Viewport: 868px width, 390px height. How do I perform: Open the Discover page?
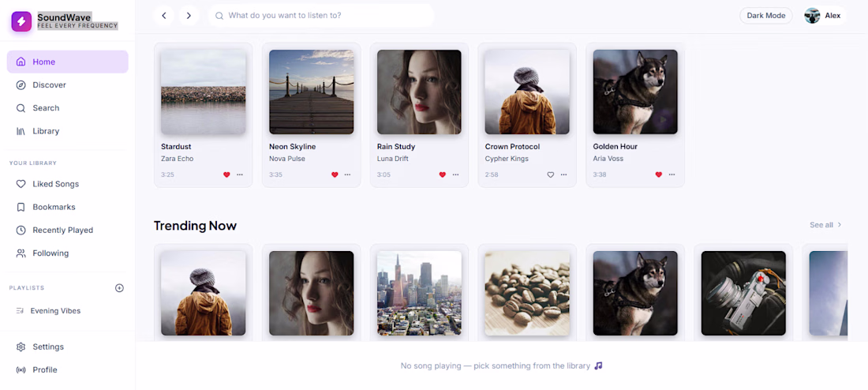(x=68, y=84)
